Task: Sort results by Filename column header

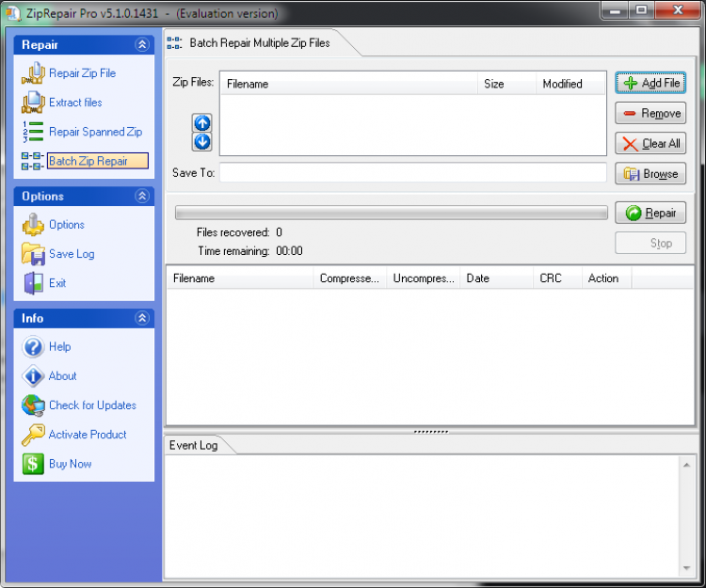Action: tap(240, 278)
